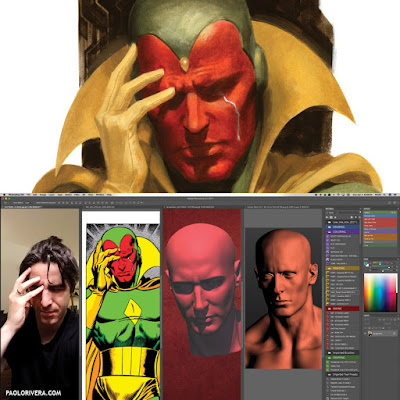Open the Window menu
The width and height of the screenshot is (400, 400).
(100, 194)
